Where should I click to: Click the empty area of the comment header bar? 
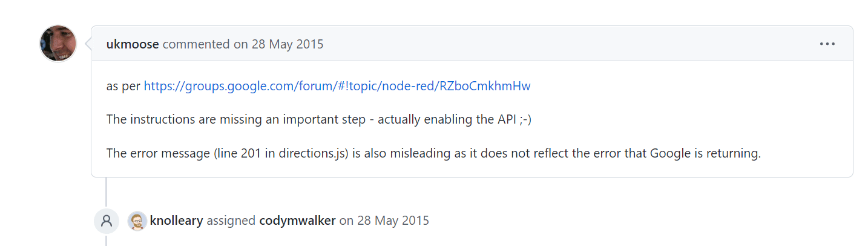(x=545, y=44)
